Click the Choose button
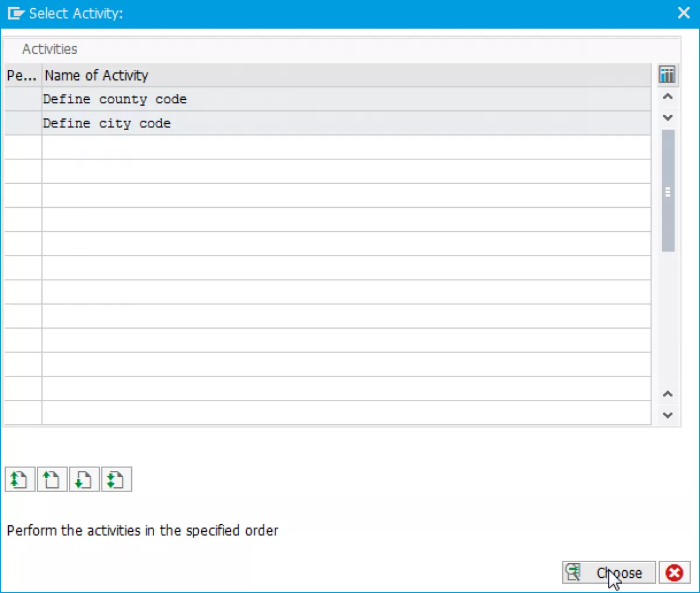 609,573
